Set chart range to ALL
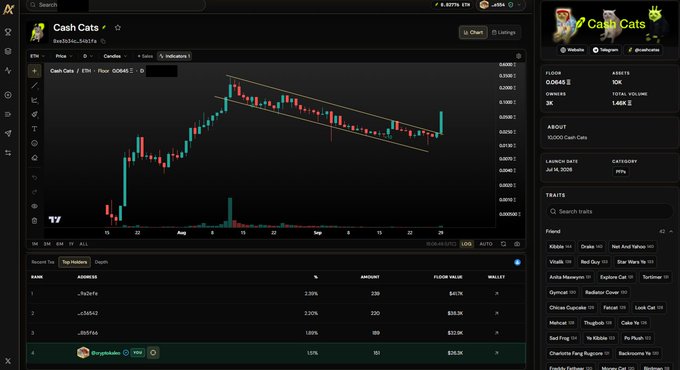The width and height of the screenshot is (680, 370). (84, 244)
